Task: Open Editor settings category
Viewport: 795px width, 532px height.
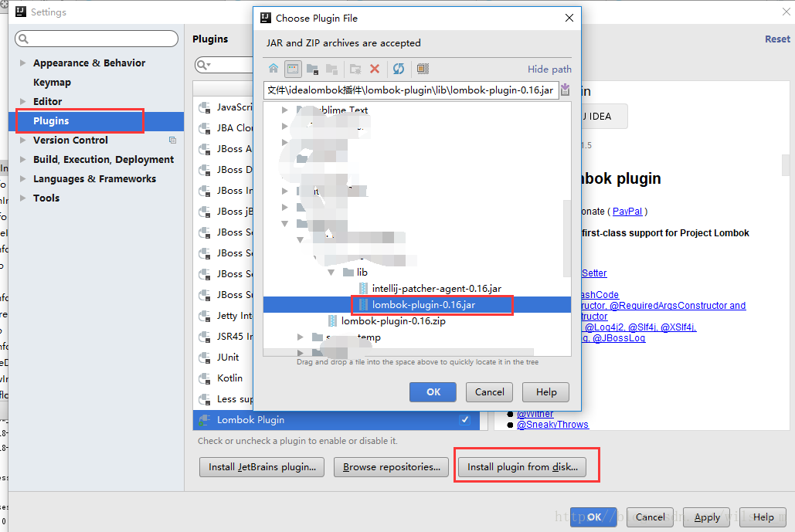Action: (x=47, y=101)
